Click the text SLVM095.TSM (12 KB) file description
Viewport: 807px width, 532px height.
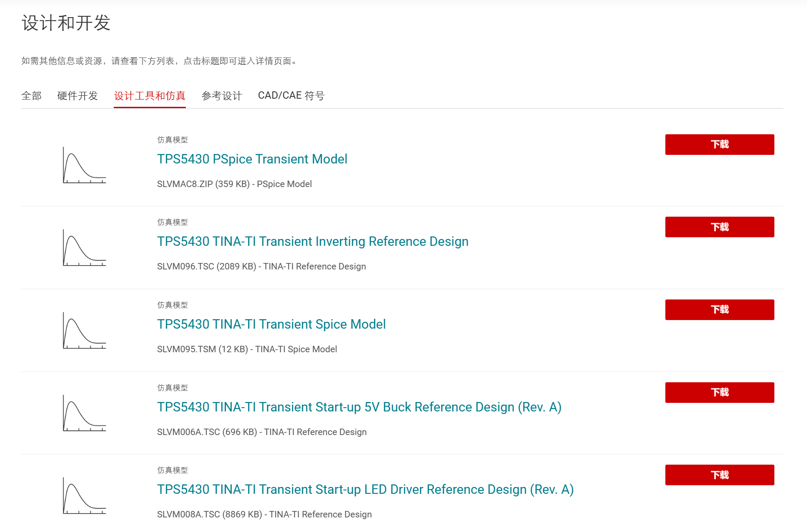(247, 349)
